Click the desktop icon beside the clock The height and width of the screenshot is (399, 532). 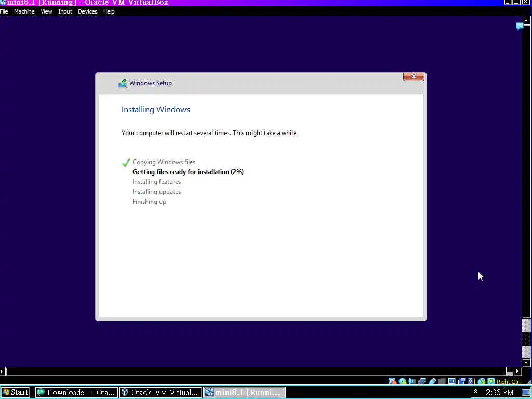coord(525,393)
